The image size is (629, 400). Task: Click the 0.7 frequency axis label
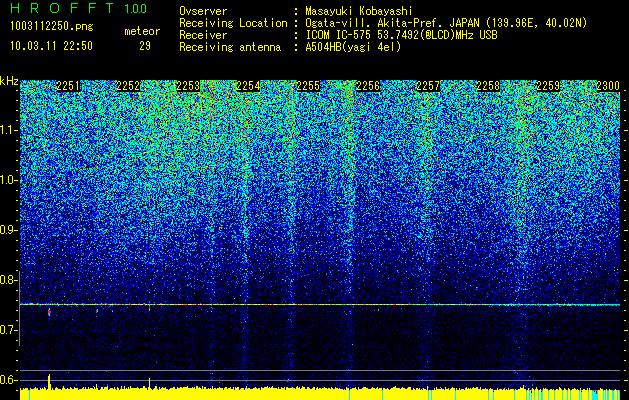click(x=8, y=330)
